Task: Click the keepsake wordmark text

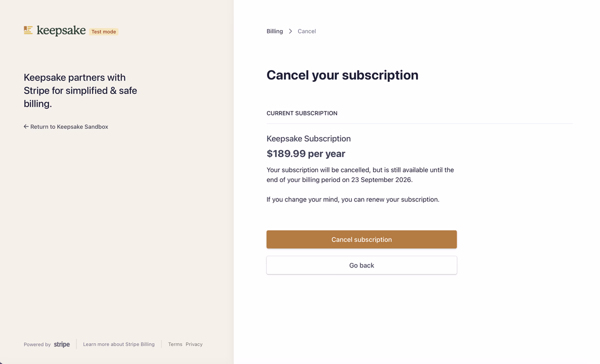Action: tap(61, 30)
